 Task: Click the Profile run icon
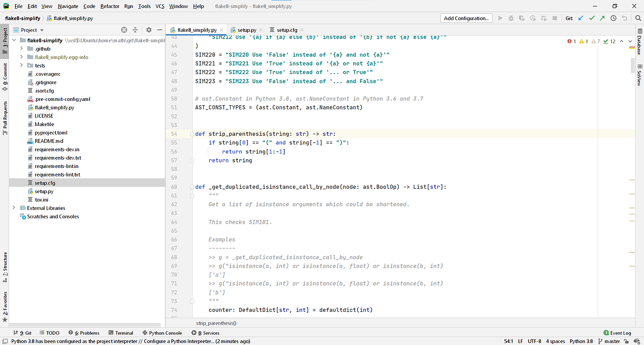[532, 18]
